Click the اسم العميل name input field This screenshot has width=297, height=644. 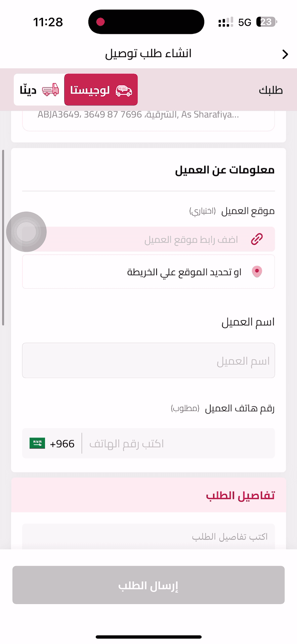coord(148,360)
